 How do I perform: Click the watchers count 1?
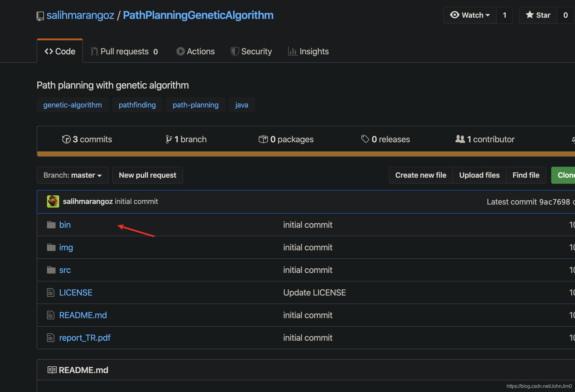coord(504,15)
